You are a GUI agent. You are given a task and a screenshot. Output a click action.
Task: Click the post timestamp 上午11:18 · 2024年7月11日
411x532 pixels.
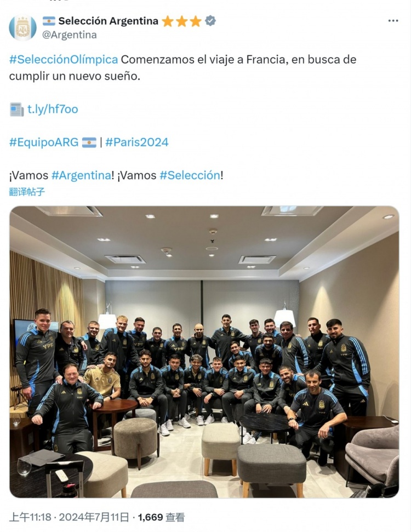[69, 517]
